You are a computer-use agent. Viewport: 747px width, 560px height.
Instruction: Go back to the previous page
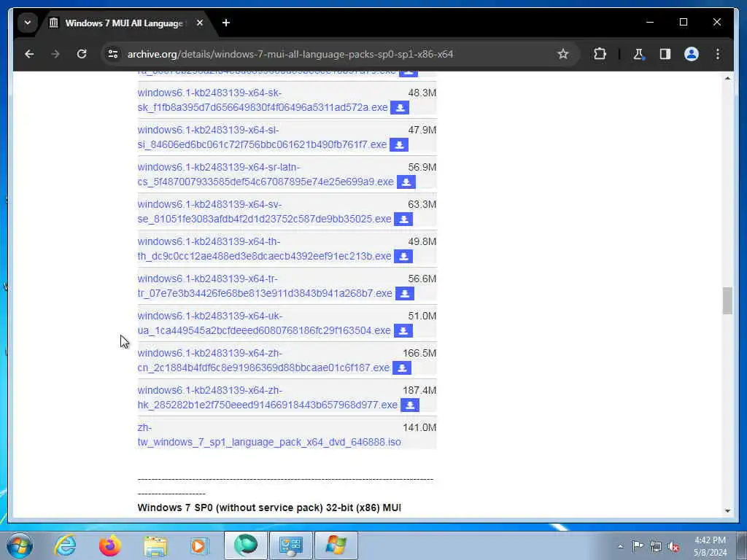point(29,54)
